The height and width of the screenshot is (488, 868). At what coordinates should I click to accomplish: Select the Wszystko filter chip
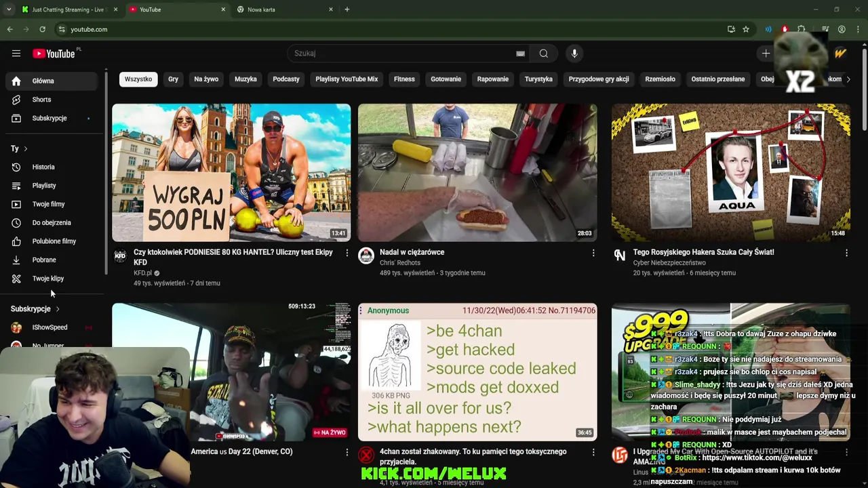138,79
